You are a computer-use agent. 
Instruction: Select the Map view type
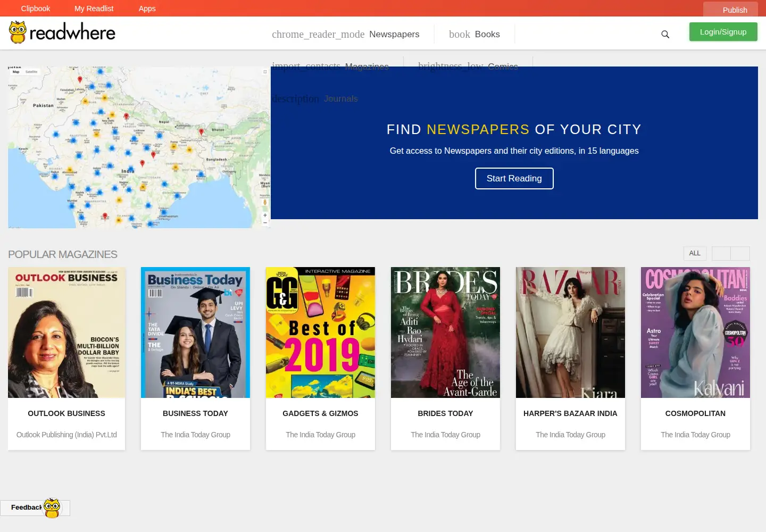16,71
